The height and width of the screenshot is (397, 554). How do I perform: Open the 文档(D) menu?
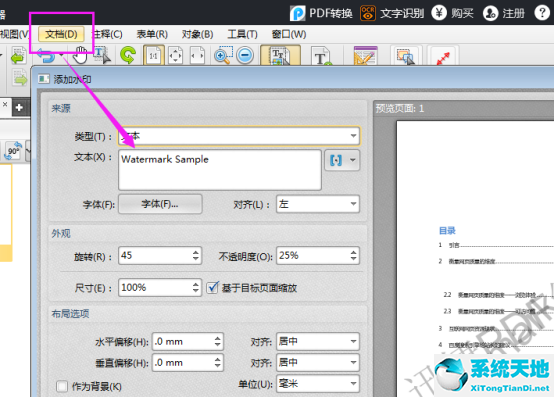click(61, 34)
